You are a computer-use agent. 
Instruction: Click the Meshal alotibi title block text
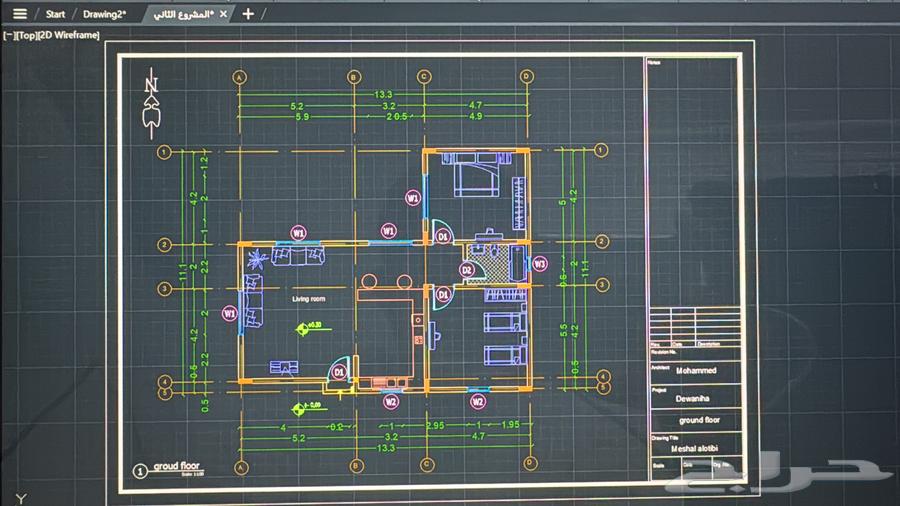click(x=698, y=446)
